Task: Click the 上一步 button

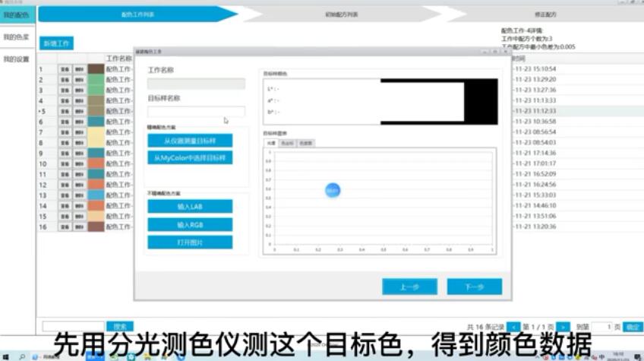Action: coord(409,287)
